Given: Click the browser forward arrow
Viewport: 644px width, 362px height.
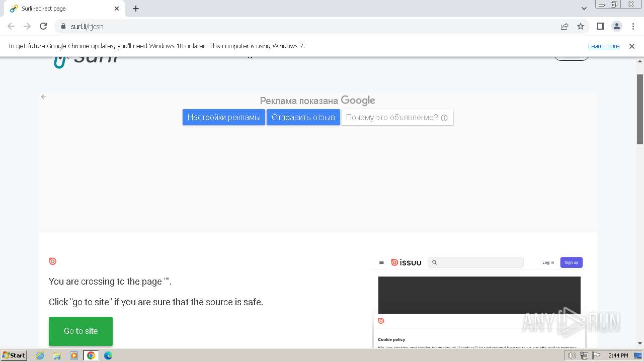Looking at the screenshot, I should (27, 26).
